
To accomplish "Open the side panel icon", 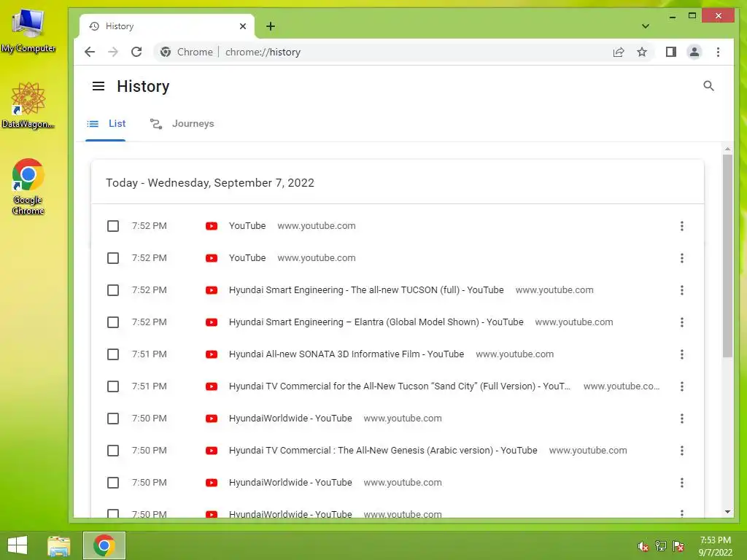I will tap(671, 52).
